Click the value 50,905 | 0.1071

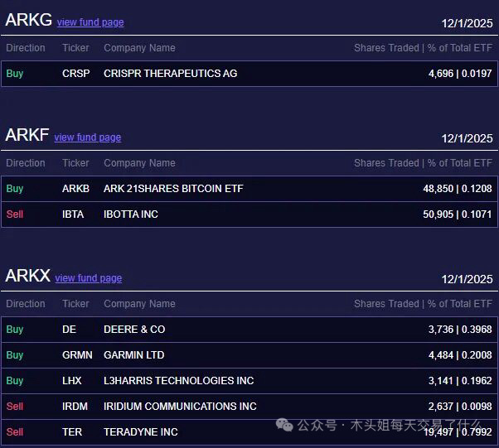[458, 214]
